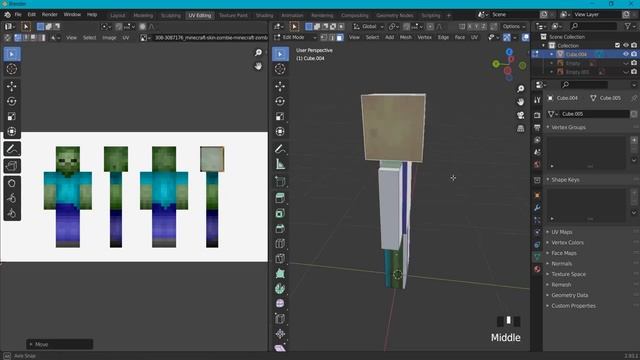This screenshot has width=640, height=360.
Task: Open Modifier properties wrench tab
Action: click(x=537, y=208)
